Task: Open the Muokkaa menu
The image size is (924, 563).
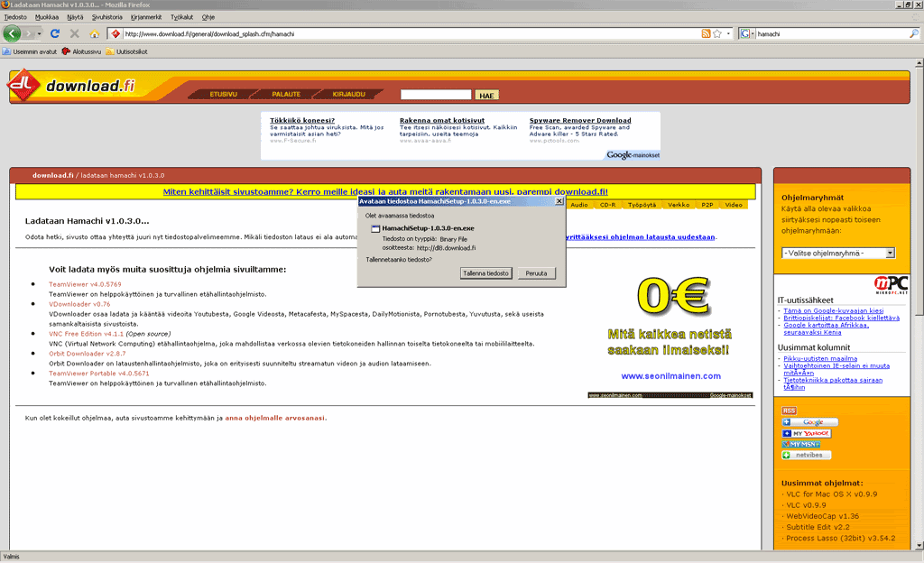Action: point(47,17)
